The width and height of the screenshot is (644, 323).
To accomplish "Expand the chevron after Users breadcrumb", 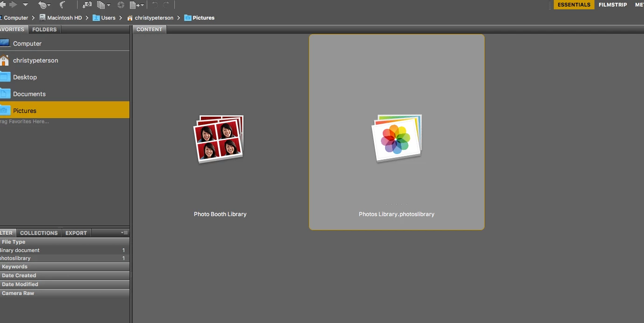I will tap(121, 18).
